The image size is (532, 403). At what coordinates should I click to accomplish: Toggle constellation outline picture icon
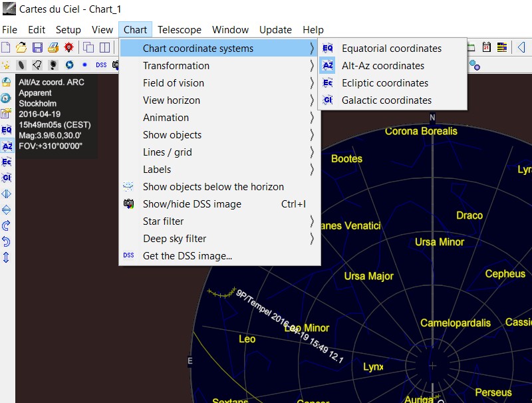coord(37,65)
